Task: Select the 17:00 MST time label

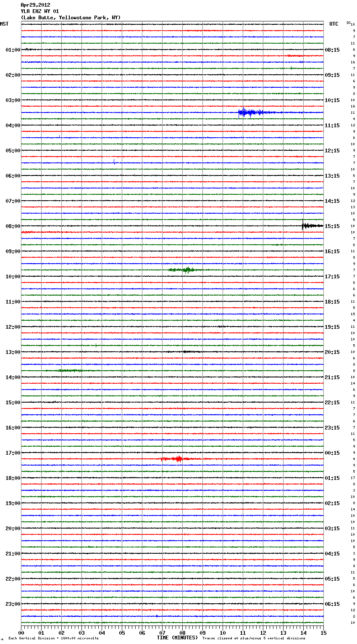Action: [x=13, y=453]
